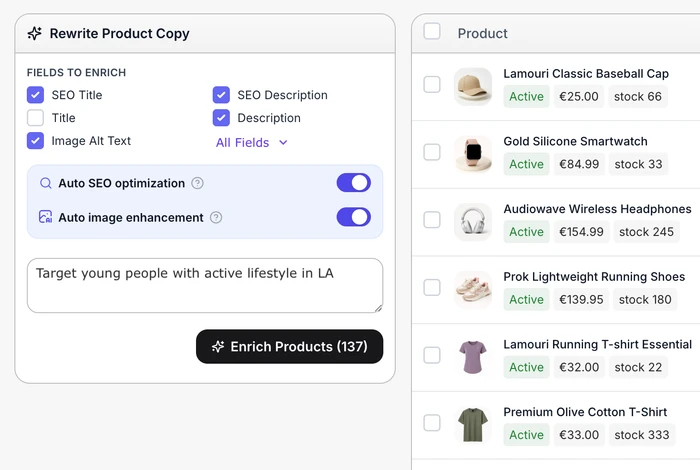Click the €32.00 price tag
The width and height of the screenshot is (700, 470).
[x=579, y=367]
